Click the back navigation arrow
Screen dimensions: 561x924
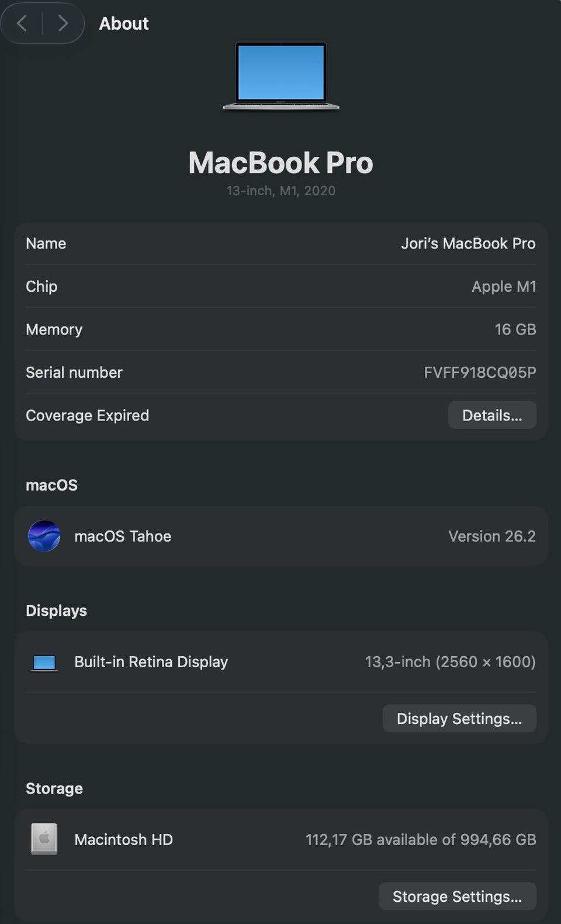click(22, 23)
